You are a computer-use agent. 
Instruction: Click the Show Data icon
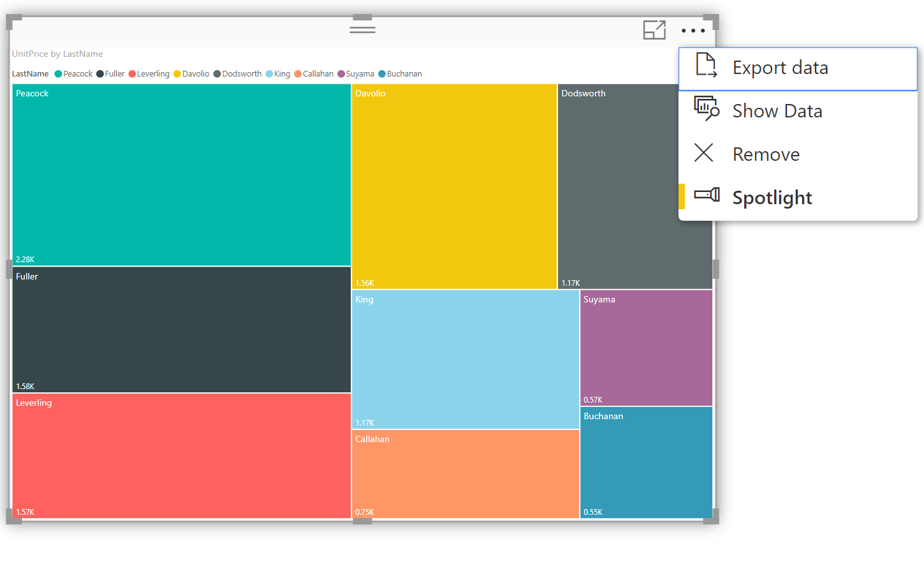(705, 110)
